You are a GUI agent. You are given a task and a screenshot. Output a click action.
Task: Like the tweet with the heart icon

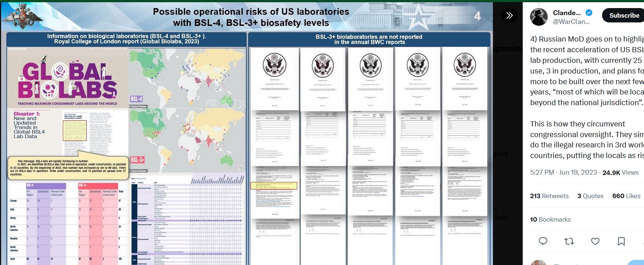pyautogui.click(x=595, y=241)
